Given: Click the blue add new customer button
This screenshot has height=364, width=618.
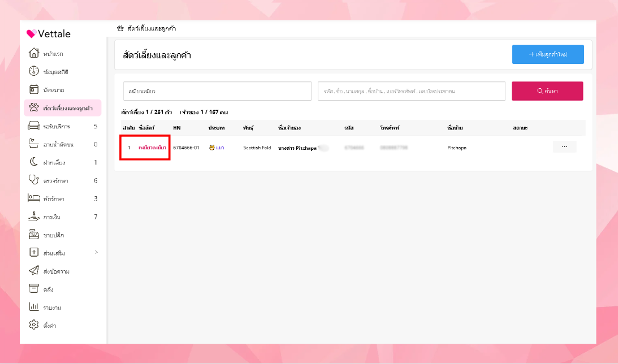Looking at the screenshot, I should point(548,54).
